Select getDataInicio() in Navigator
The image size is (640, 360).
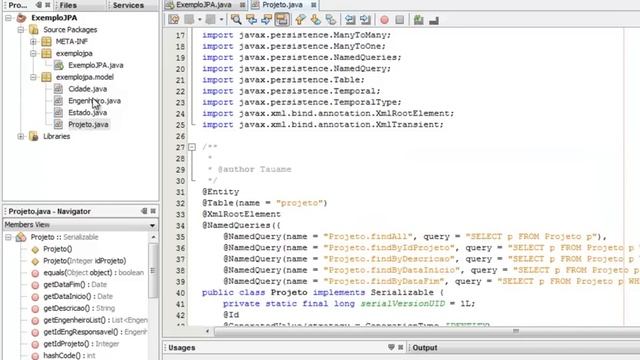78,296
